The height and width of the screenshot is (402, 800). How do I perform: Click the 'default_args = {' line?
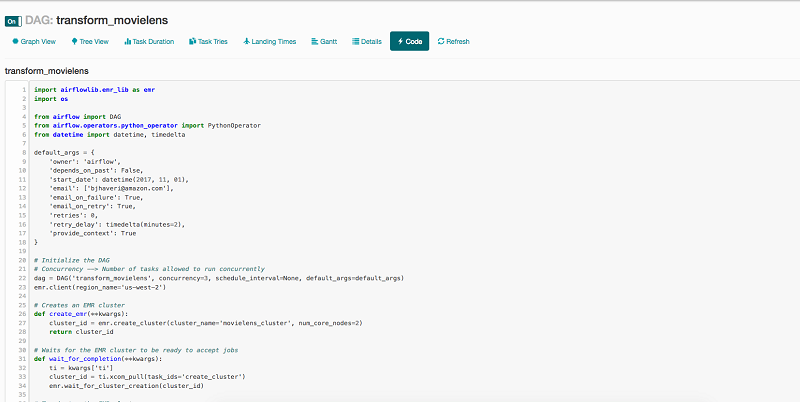[x=64, y=153]
